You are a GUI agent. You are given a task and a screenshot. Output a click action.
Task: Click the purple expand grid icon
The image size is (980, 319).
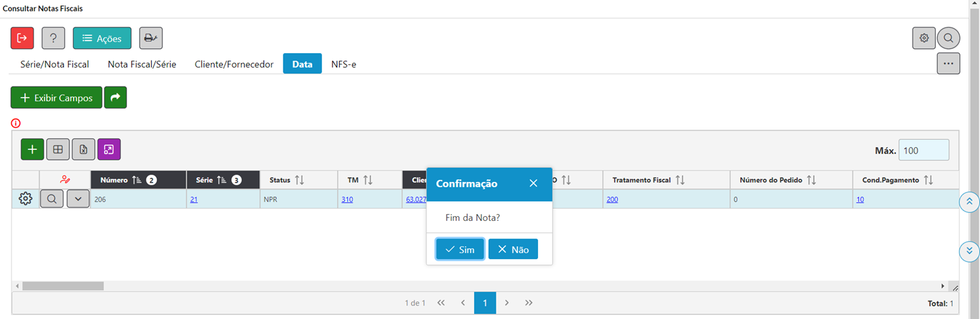tap(109, 149)
